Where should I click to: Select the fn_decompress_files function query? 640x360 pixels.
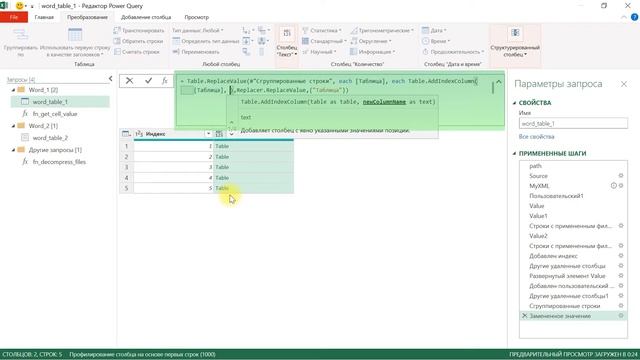pos(60,162)
